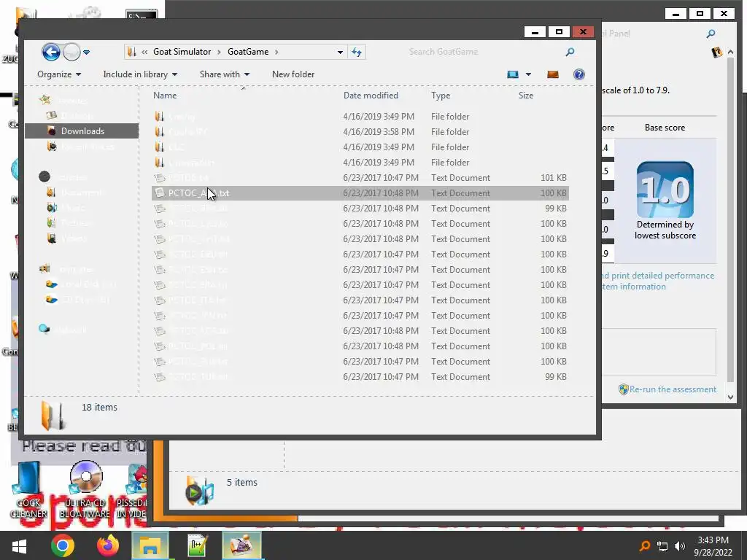Click the 1.0 base score badge
This screenshot has width=747, height=560.
click(665, 190)
